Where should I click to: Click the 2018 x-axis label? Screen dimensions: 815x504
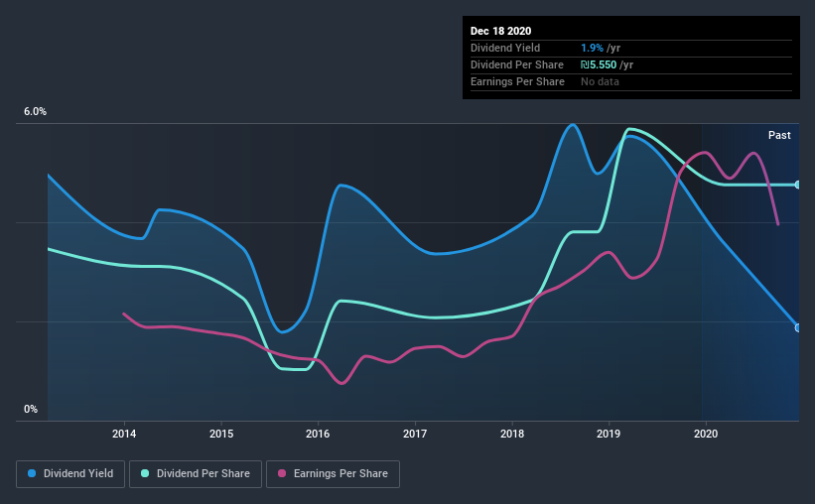[x=512, y=434]
